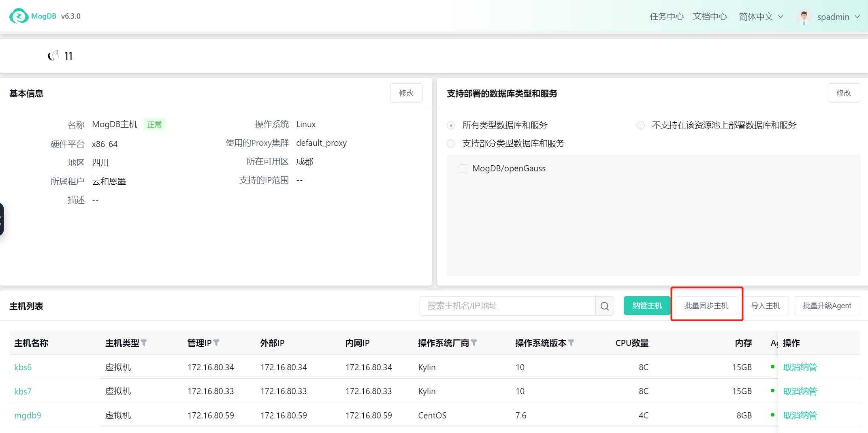The image size is (868, 433).
Task: Check the MogDB/openGauss checkbox
Action: tap(463, 169)
